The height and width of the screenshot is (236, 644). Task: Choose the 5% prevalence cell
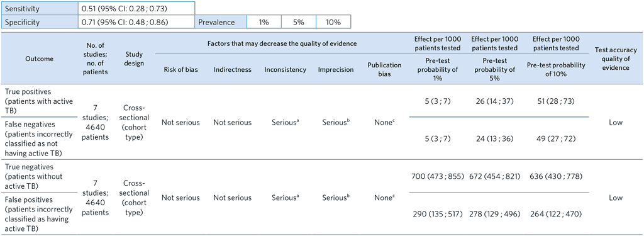click(299, 22)
